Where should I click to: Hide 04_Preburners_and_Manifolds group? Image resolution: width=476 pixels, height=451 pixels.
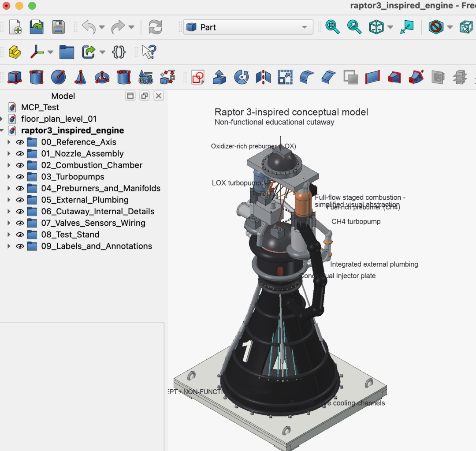tap(20, 188)
